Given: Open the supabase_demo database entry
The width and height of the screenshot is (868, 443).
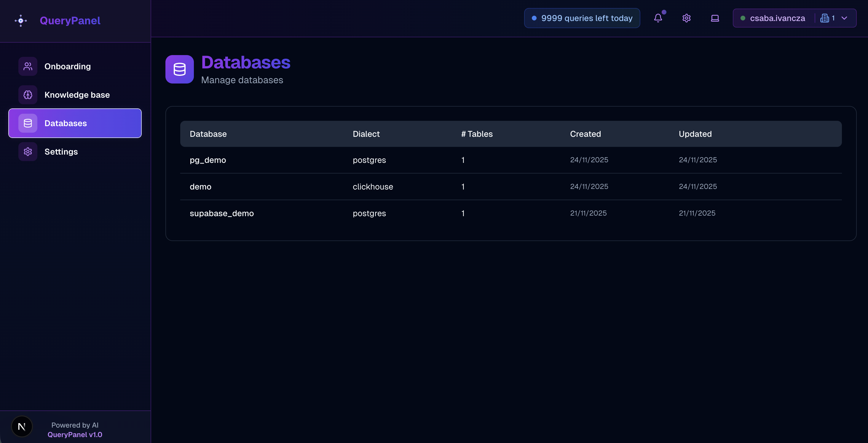Looking at the screenshot, I should (222, 213).
